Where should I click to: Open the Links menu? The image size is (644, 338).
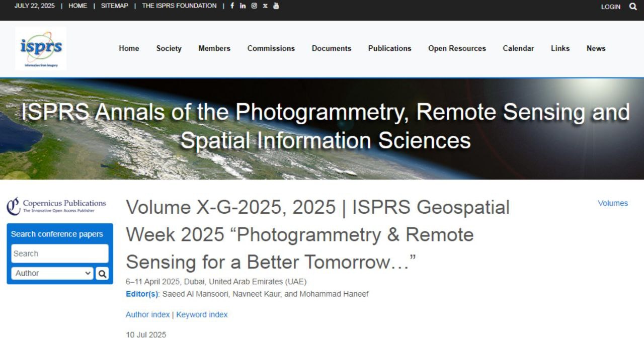coord(560,48)
